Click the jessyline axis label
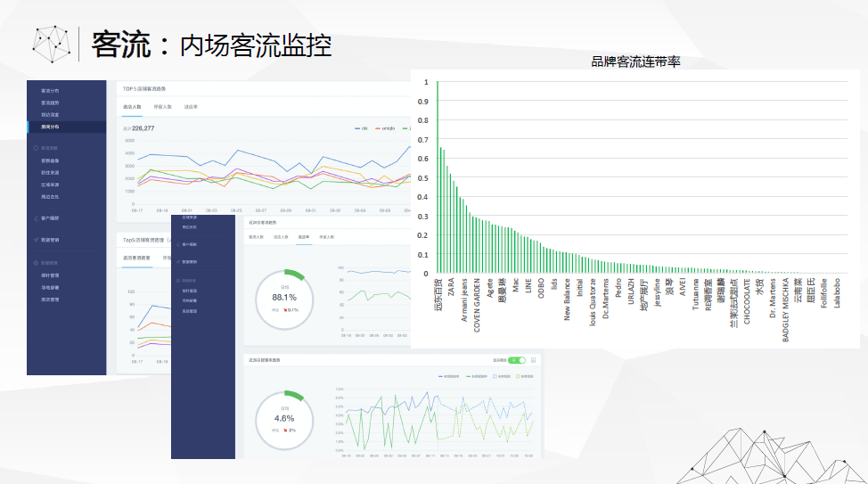Viewport: 868px width, 484px height. (657, 292)
